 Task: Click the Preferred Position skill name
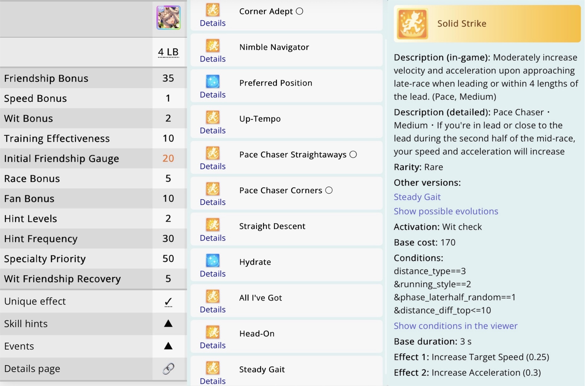click(x=276, y=83)
